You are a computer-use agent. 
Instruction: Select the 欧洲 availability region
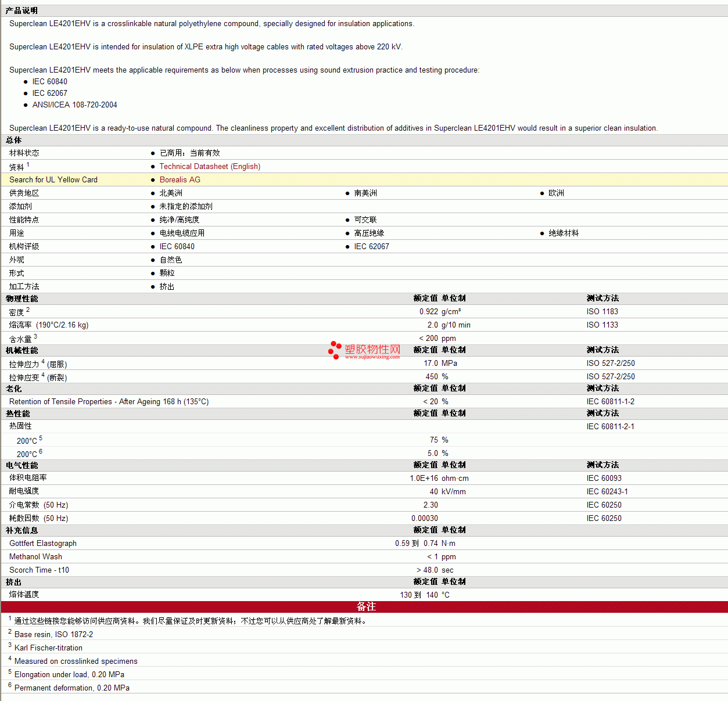557,193
